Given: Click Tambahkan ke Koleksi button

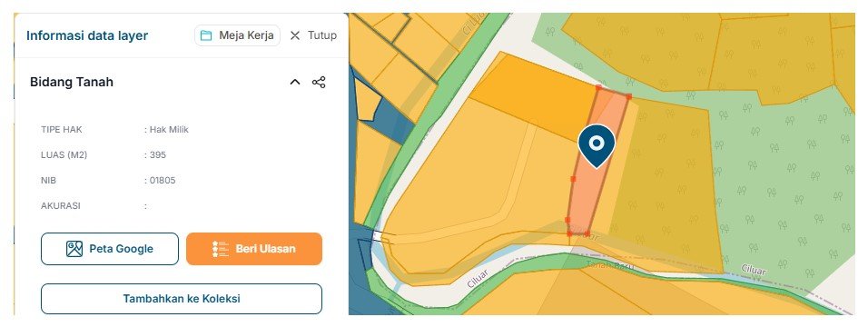Looking at the screenshot, I should pos(182,299).
